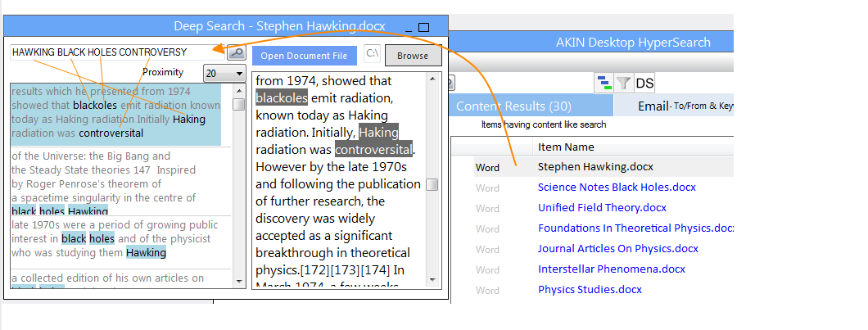The image size is (868, 330).
Task: Switch to the Content Results (30) tab
Action: tap(531, 106)
